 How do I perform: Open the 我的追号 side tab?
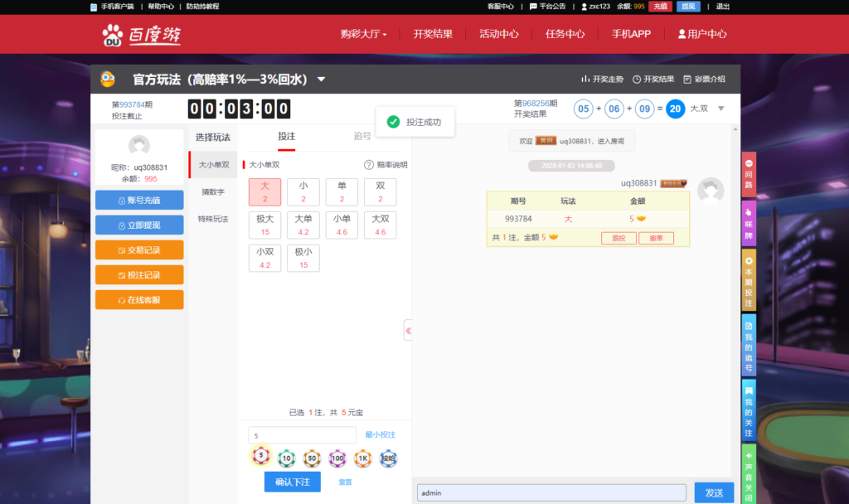[749, 345]
